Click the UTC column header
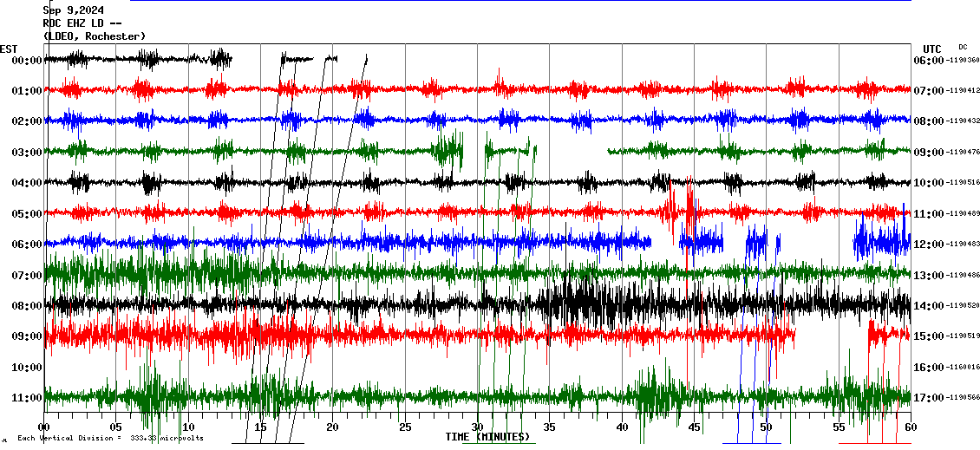This screenshot has height=450, width=980. tap(932, 49)
